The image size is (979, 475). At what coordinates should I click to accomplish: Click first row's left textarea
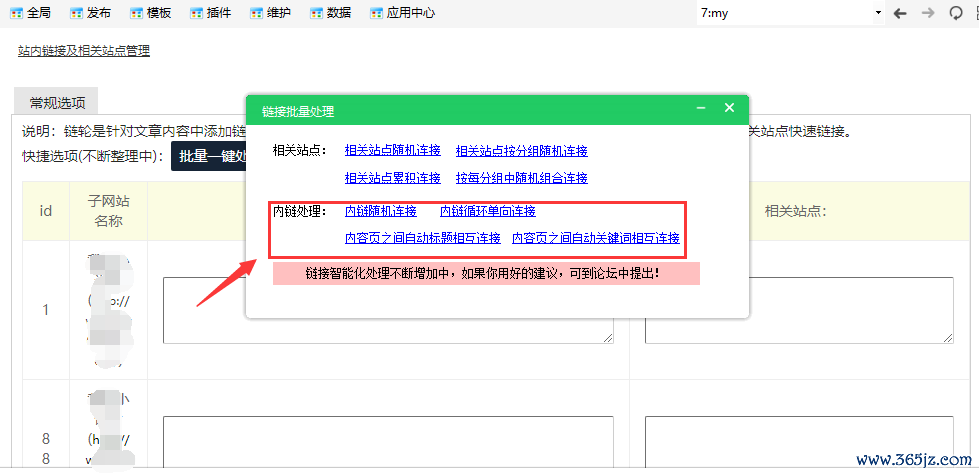pos(388,310)
